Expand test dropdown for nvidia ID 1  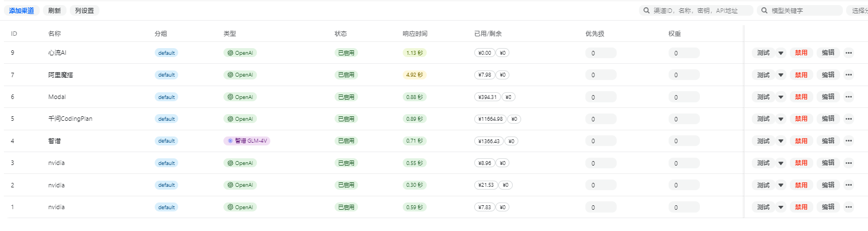click(781, 207)
